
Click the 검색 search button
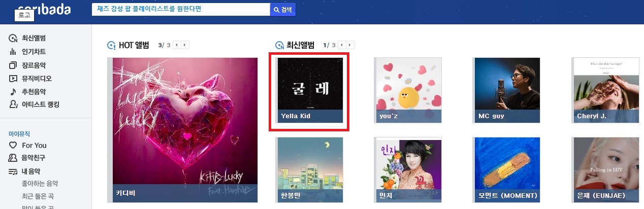pos(283,10)
